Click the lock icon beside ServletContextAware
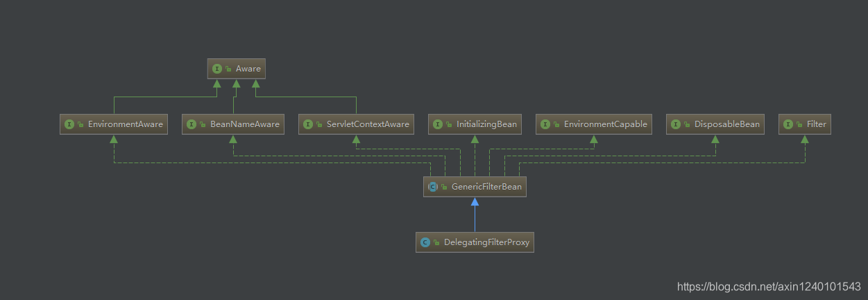The image size is (868, 300). click(x=320, y=125)
